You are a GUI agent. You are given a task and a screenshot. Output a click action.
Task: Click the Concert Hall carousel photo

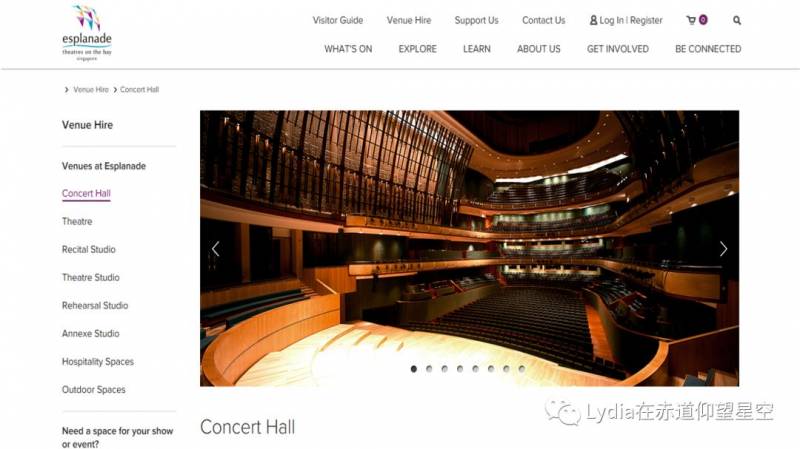(469, 248)
